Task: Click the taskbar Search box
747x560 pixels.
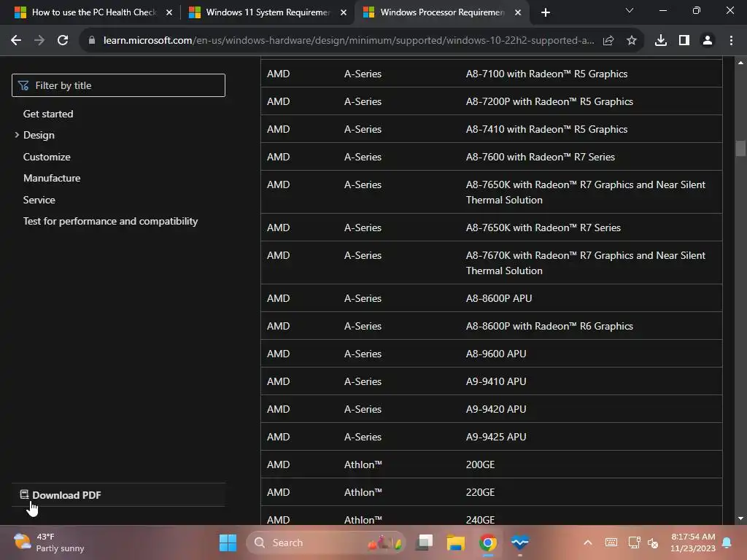Action: pos(326,542)
